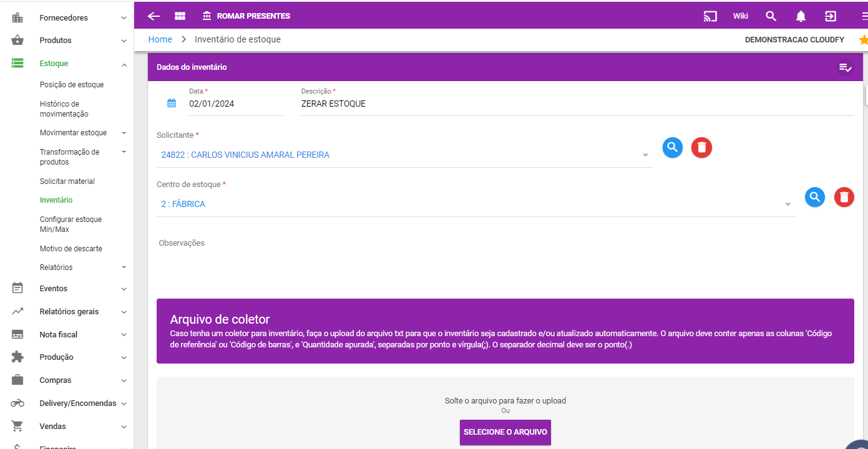Click the SELECIONE O ARQUIVO button

tap(505, 432)
